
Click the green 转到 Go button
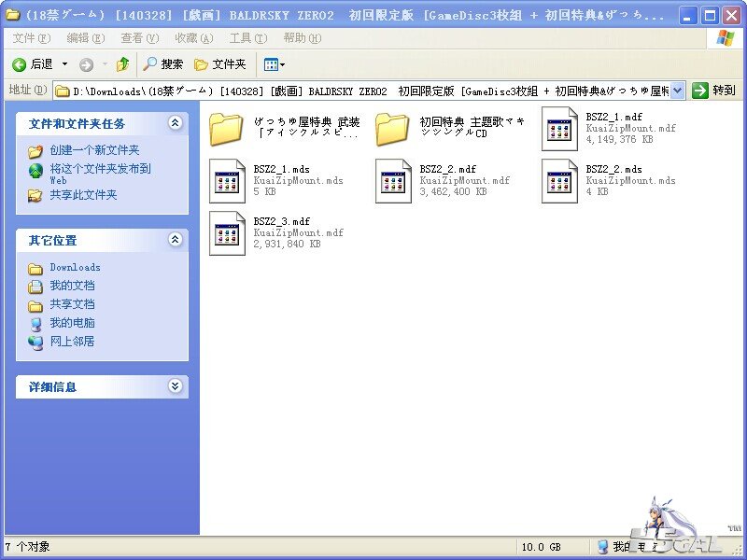click(x=713, y=90)
